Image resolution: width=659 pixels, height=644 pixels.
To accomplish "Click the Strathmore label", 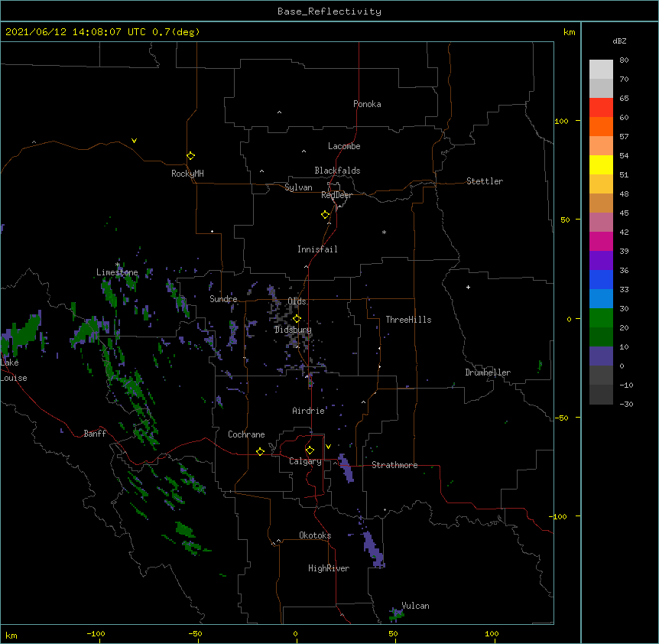I will (x=394, y=465).
